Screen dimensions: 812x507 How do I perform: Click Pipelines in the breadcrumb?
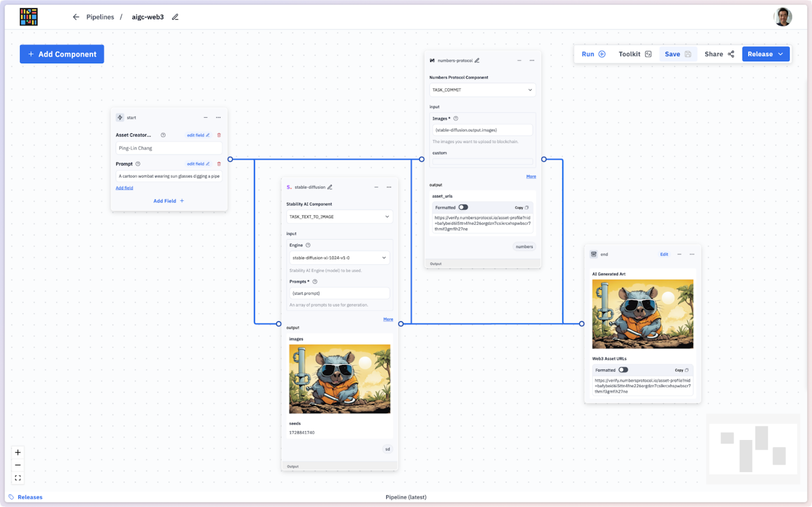pos(100,17)
